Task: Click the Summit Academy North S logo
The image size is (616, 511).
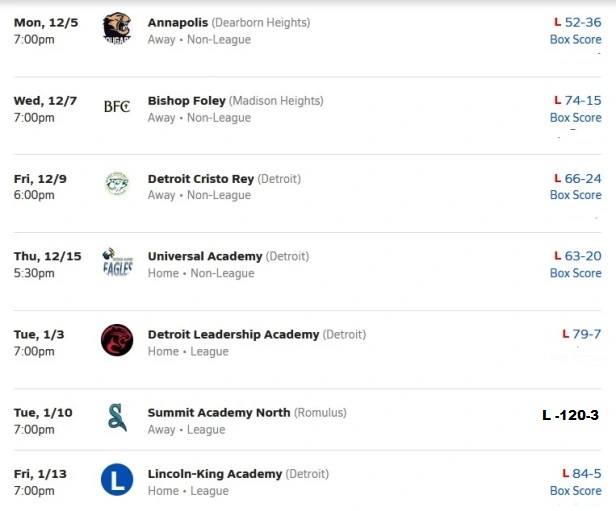Action: (x=117, y=418)
